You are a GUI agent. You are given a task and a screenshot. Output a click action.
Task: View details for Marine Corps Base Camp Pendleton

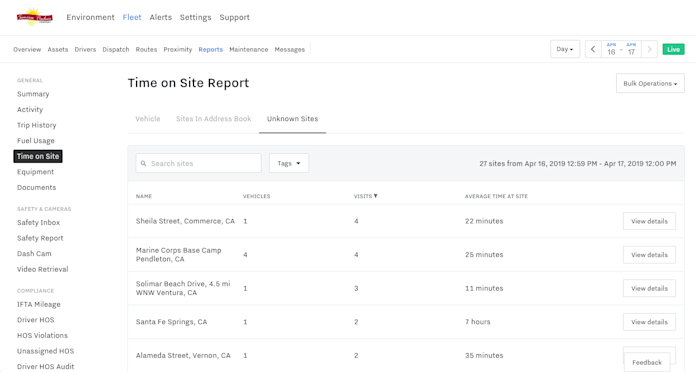(649, 255)
